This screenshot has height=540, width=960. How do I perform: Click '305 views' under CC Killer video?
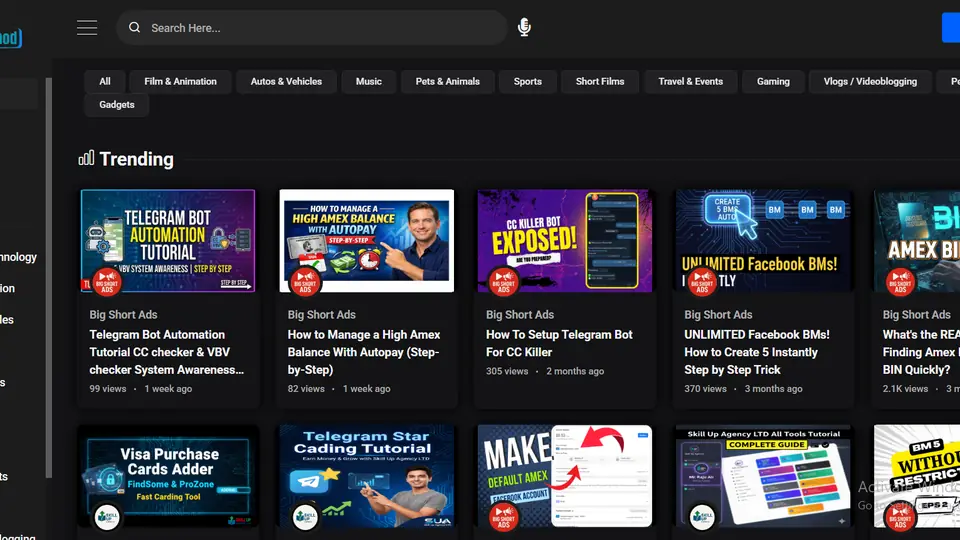507,371
